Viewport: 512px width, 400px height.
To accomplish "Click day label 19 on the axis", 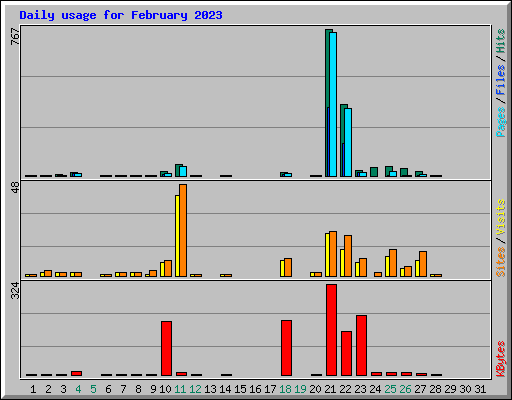I will pyautogui.click(x=300, y=389).
